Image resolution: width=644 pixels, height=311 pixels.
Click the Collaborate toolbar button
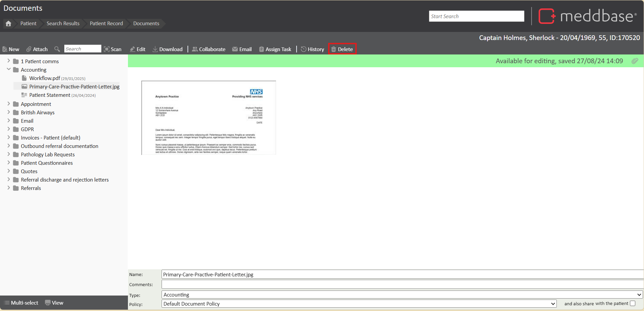coord(209,49)
